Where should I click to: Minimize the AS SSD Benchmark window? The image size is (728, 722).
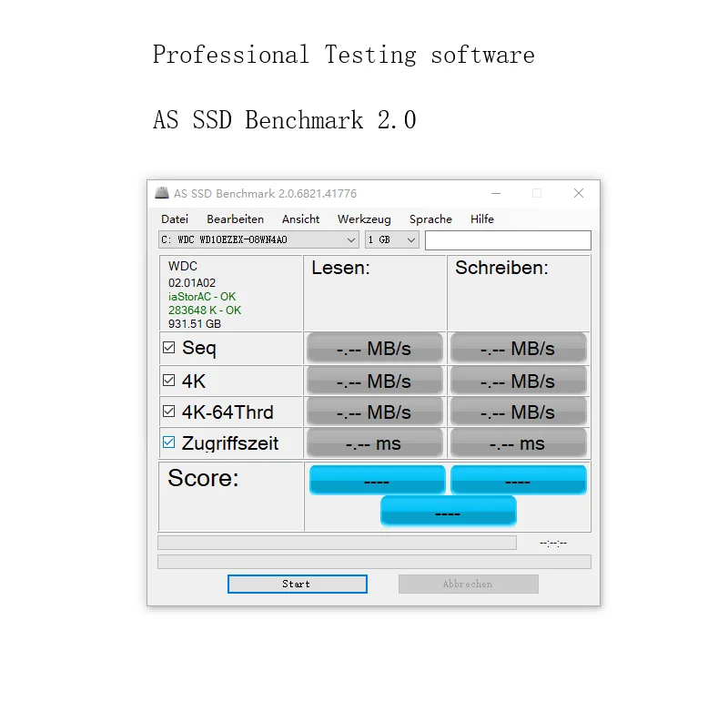pyautogui.click(x=496, y=193)
